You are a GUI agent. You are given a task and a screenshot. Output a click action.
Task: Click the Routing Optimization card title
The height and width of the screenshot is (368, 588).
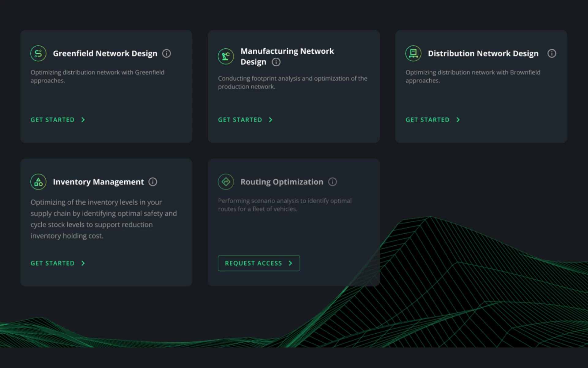point(281,182)
